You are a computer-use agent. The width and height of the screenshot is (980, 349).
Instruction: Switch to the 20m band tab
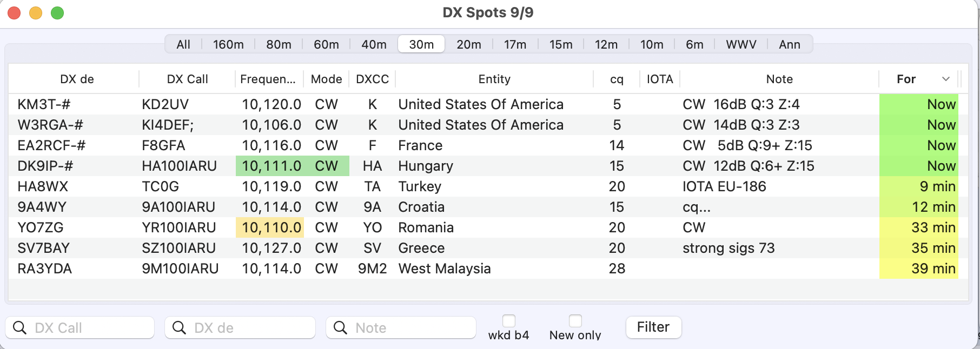tap(468, 44)
